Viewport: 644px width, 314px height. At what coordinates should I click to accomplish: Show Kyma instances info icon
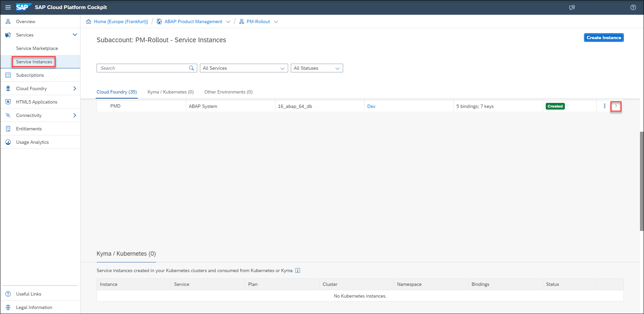[x=298, y=270]
